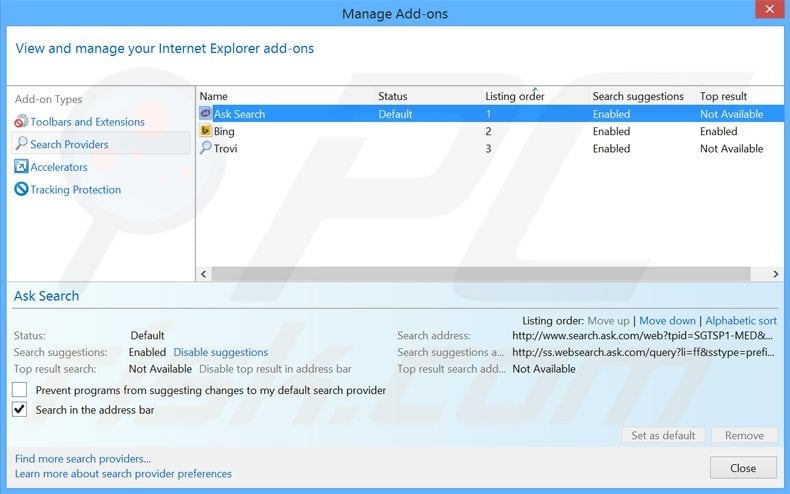Sort by the Listing order column
790x494 pixels.
(514, 96)
